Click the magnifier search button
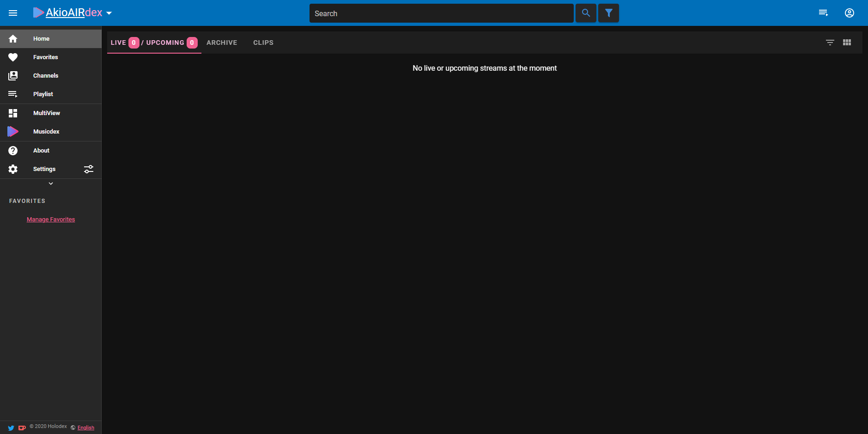This screenshot has height=434, width=868. click(x=586, y=13)
